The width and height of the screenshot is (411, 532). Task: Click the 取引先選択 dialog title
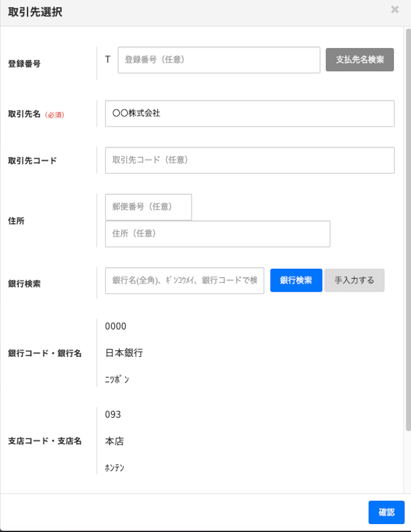tap(35, 12)
